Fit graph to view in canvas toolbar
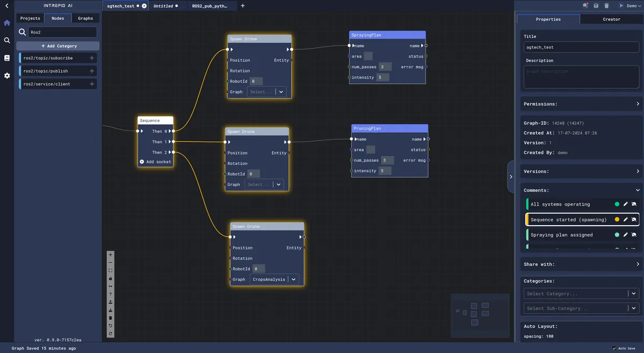The width and height of the screenshot is (644, 353). click(111, 270)
